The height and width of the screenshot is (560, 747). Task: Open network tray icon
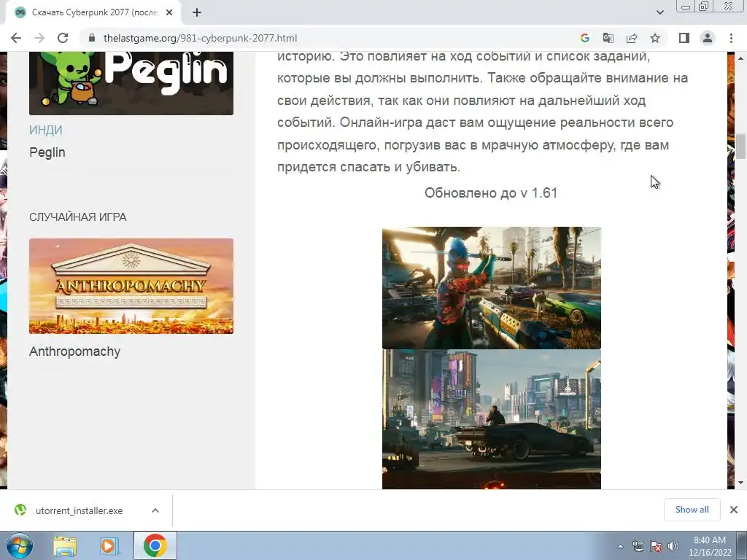[x=638, y=546]
